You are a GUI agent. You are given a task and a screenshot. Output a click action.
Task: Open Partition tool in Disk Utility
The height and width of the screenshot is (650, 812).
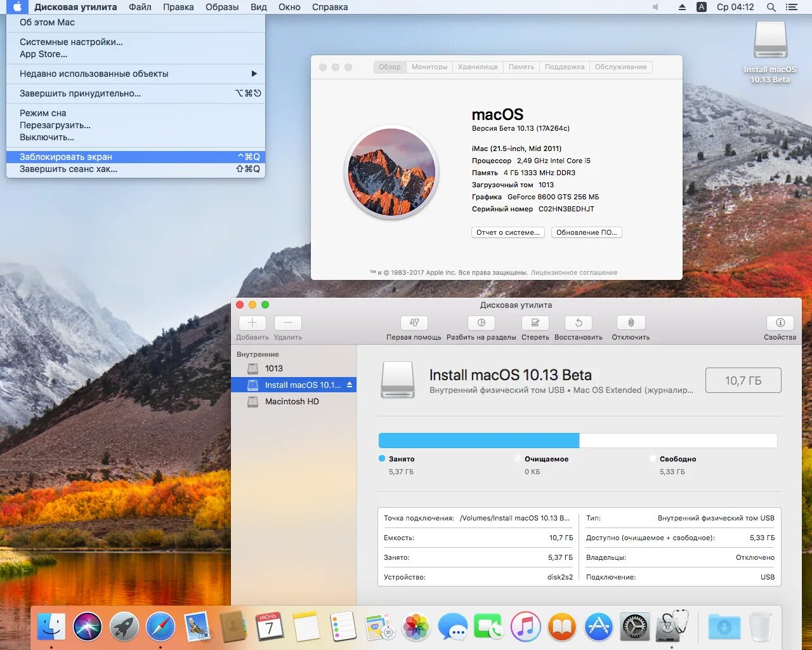[x=481, y=322]
